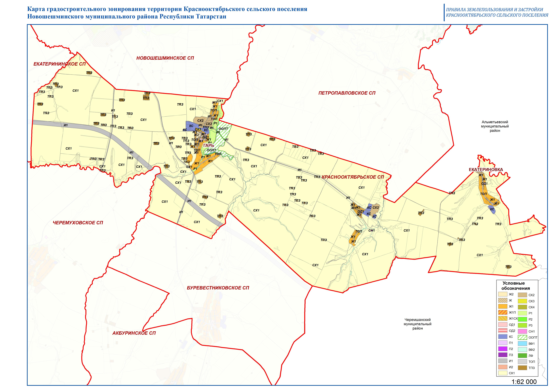This screenshot has height=392, width=554.
Task: Click the light blue ВФ1 legend swatch
Action: [522, 344]
